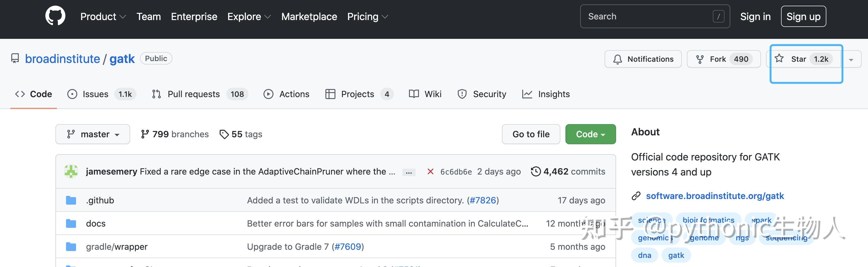
Task: Select the ngs topic tag
Action: tap(742, 238)
